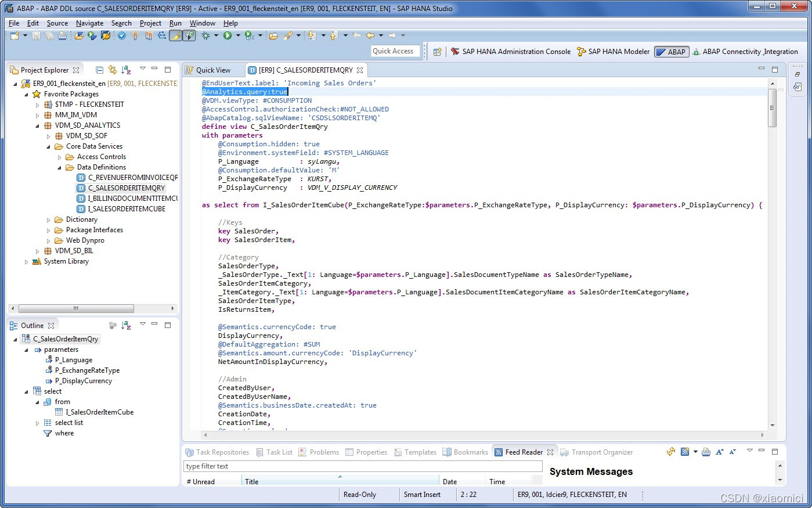
Task: Expand the Access Controls folder
Action: tap(60, 157)
